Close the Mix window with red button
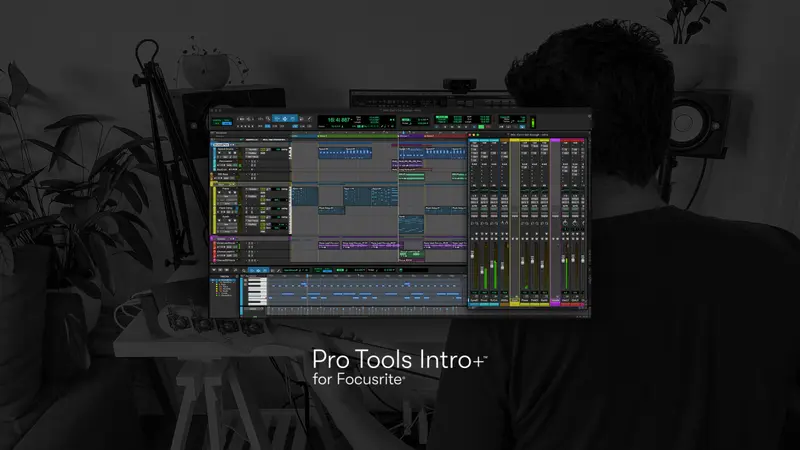 pos(469,135)
